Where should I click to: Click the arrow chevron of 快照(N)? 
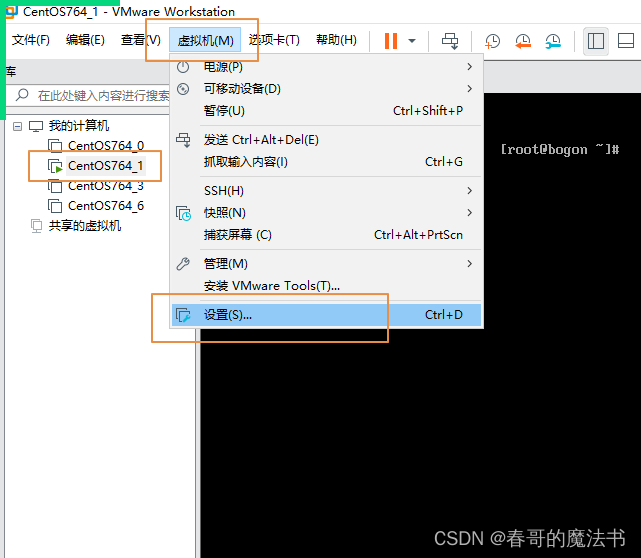point(470,213)
